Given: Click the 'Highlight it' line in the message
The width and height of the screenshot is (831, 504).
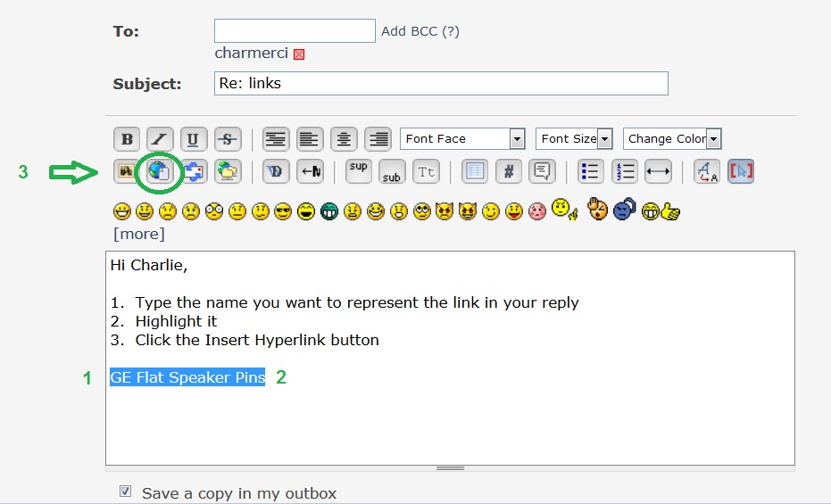Looking at the screenshot, I should pyautogui.click(x=176, y=321).
